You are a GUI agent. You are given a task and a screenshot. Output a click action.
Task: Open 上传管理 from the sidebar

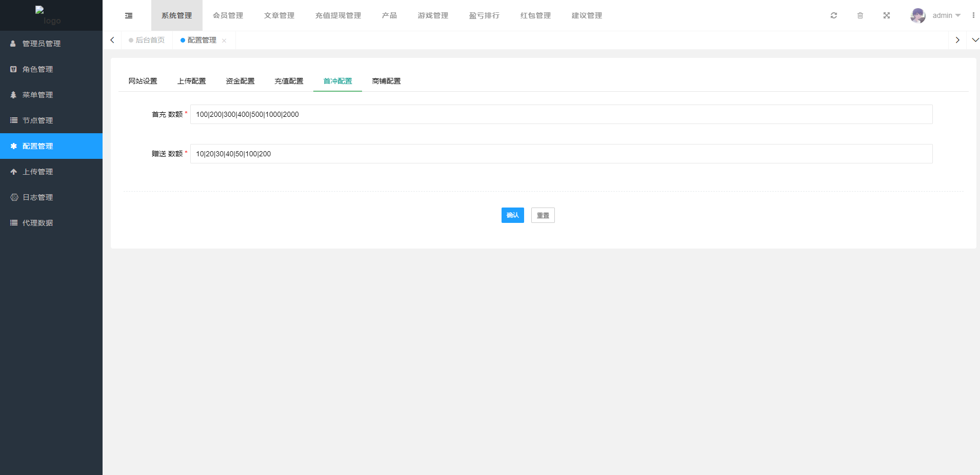(x=37, y=172)
